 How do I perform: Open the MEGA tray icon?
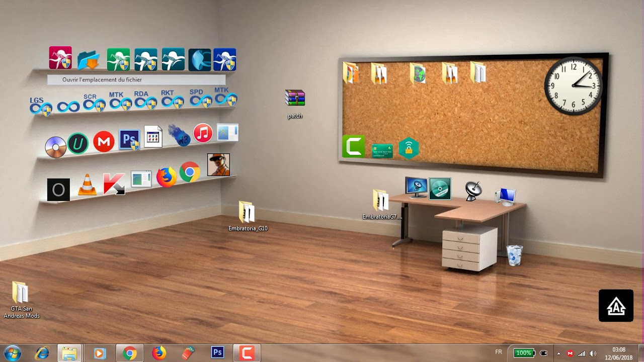(x=570, y=353)
